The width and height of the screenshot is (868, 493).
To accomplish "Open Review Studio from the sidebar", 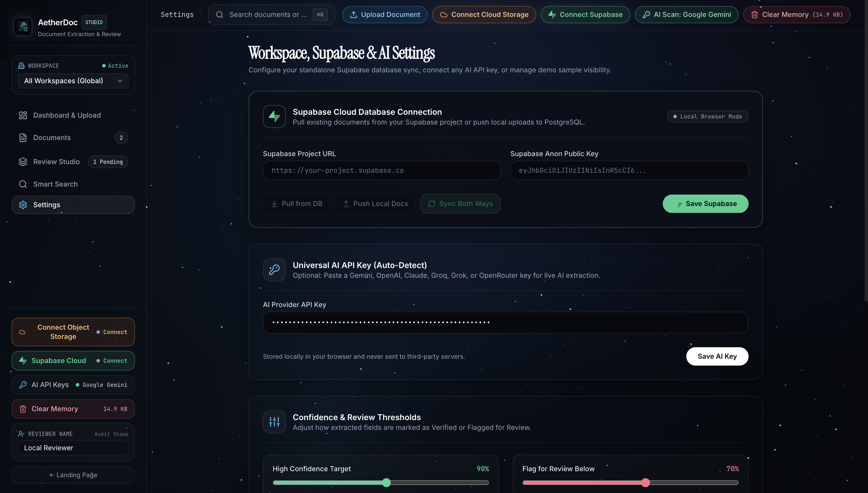I will [x=73, y=162].
